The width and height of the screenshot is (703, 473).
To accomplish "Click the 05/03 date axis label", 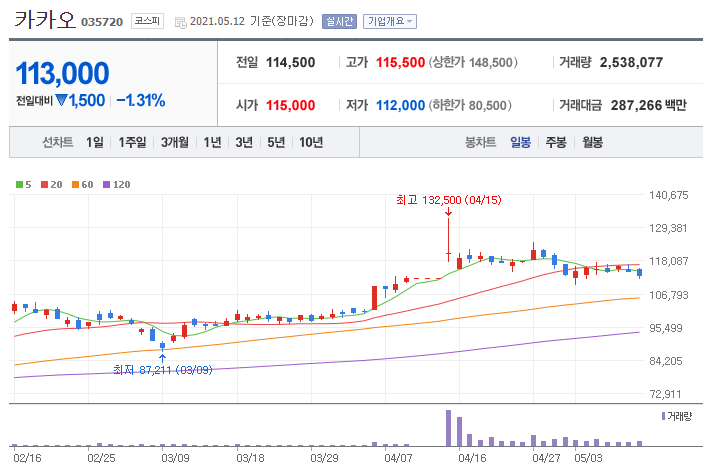I will 589,458.
